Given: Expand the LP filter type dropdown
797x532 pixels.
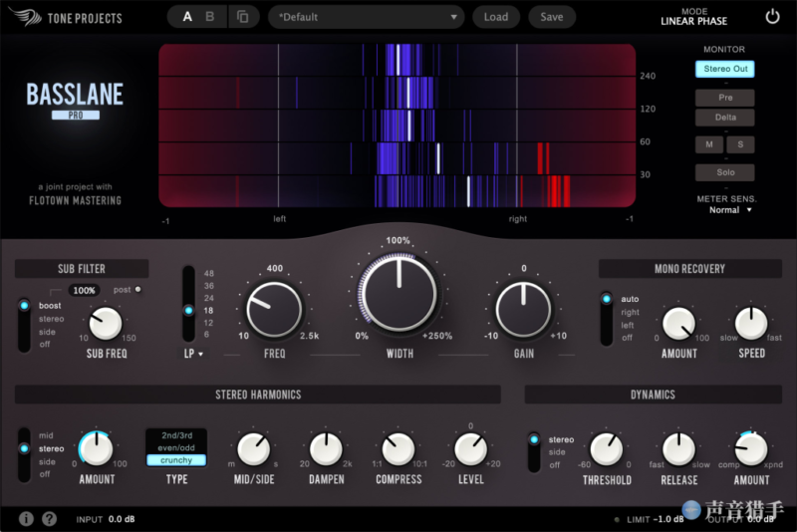Looking at the screenshot, I should 192,353.
